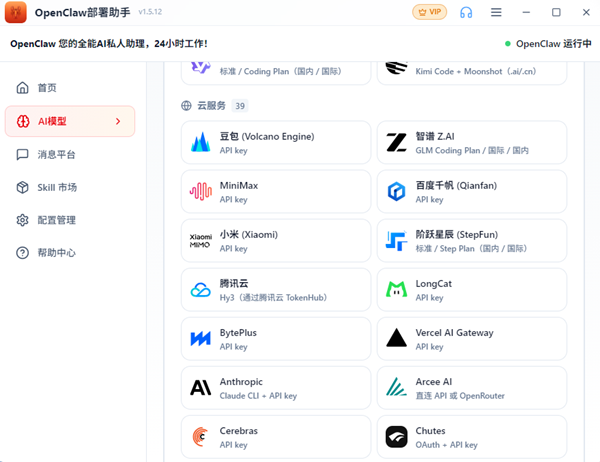Click the Qianfan blue hexagon logo
Screen dimensions: 600x462
[396, 191]
